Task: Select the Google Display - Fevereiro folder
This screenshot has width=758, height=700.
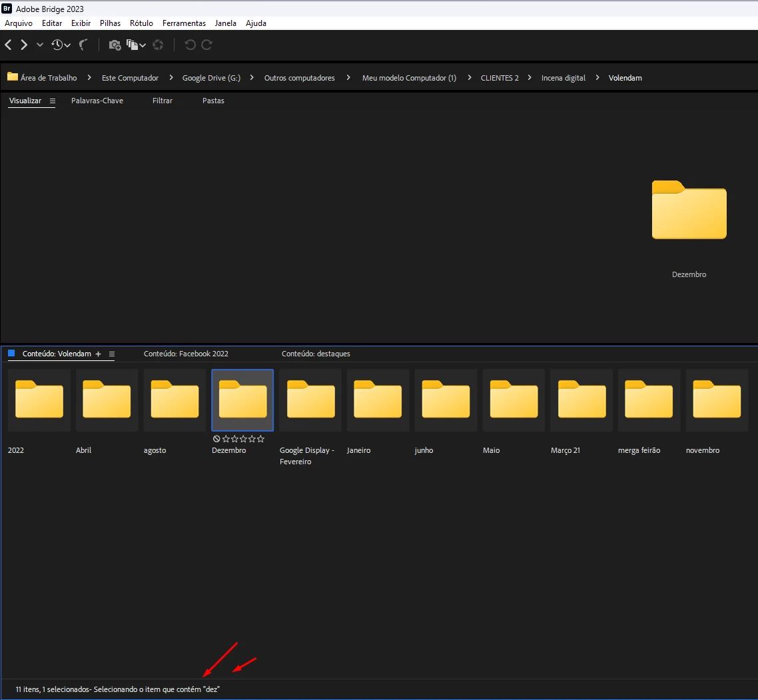Action: coord(311,400)
